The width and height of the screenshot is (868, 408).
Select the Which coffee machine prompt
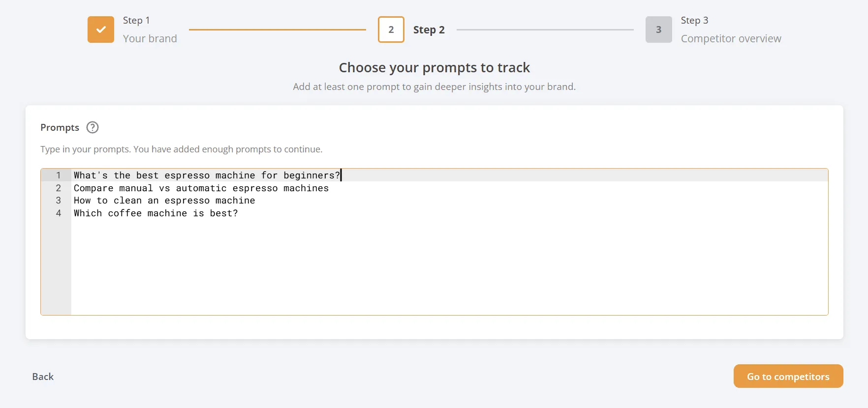click(x=155, y=213)
